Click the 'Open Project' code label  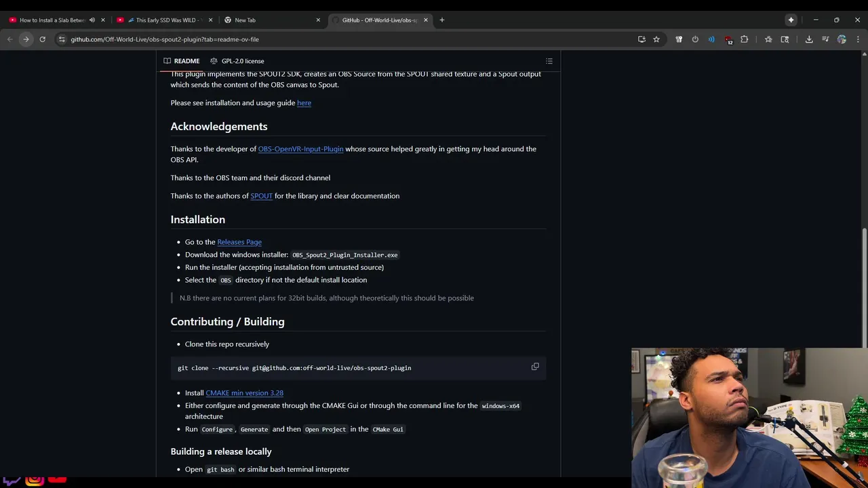coord(325,429)
